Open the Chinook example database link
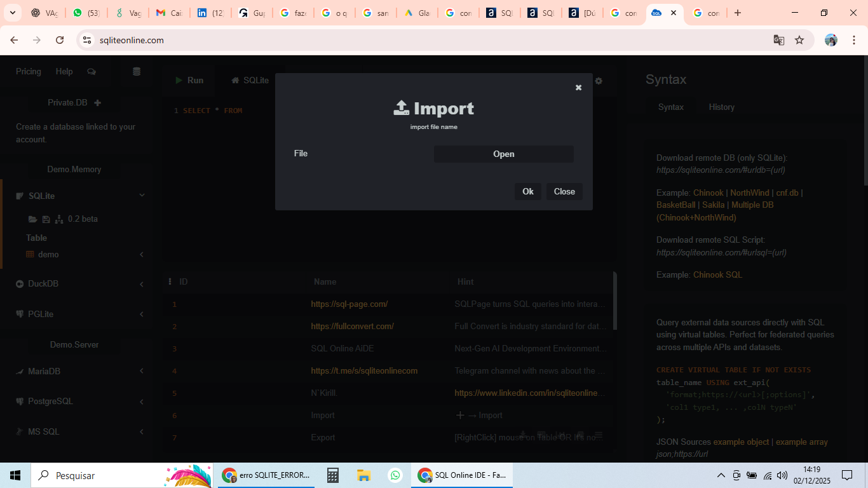868x488 pixels. point(709,193)
